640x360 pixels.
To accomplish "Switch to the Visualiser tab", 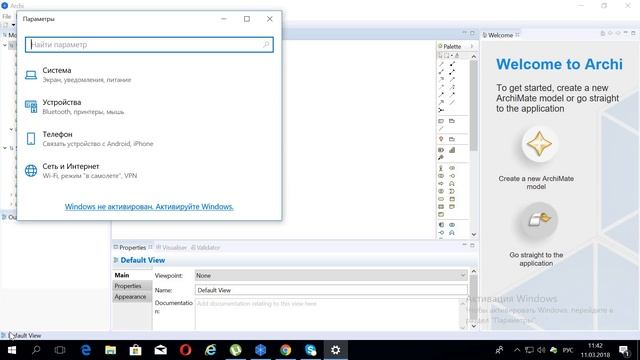I will (171, 247).
